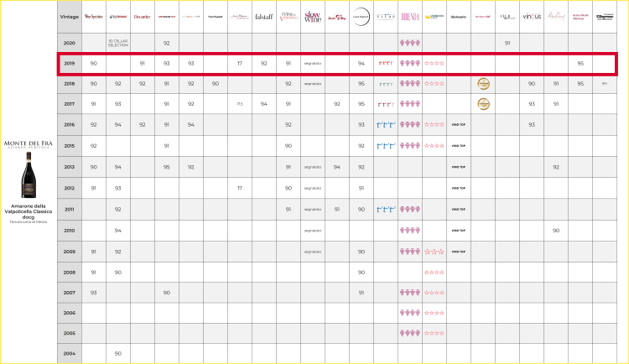629x364 pixels.
Task: Click 'Amarone della Valpolicella Classico docg' title
Action: 28,211
